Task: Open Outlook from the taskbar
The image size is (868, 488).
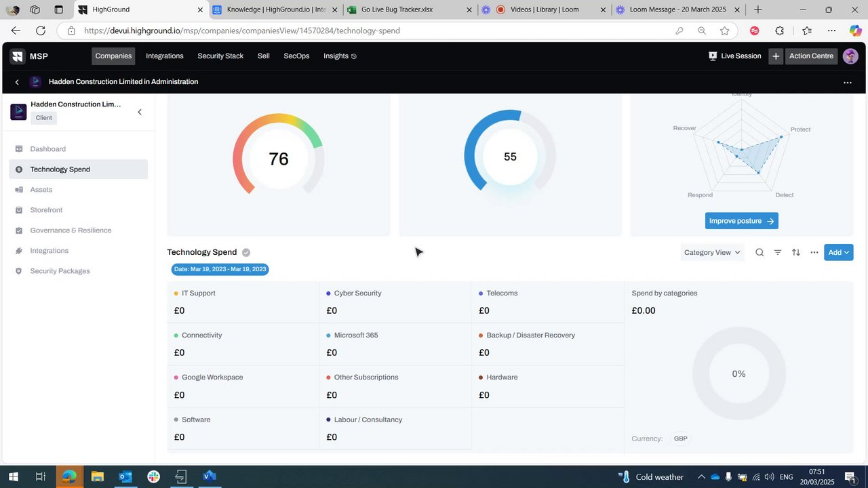Action: coord(125,476)
